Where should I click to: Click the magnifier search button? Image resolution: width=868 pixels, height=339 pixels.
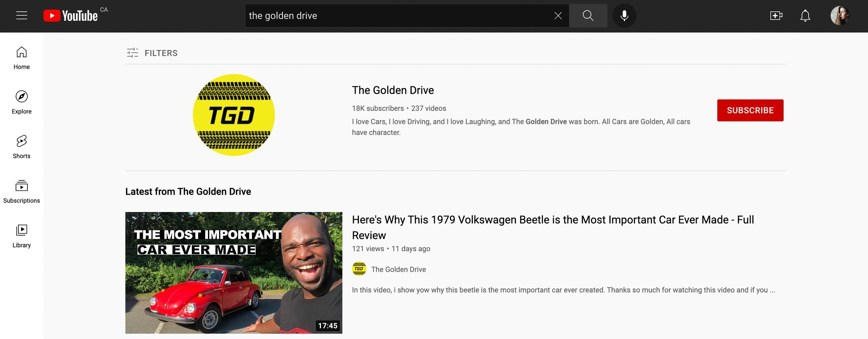click(588, 16)
